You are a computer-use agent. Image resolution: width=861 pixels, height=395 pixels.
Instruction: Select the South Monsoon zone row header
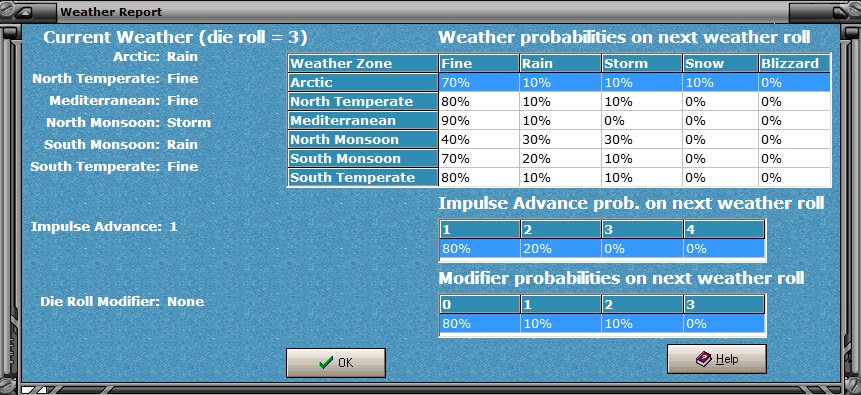click(363, 158)
